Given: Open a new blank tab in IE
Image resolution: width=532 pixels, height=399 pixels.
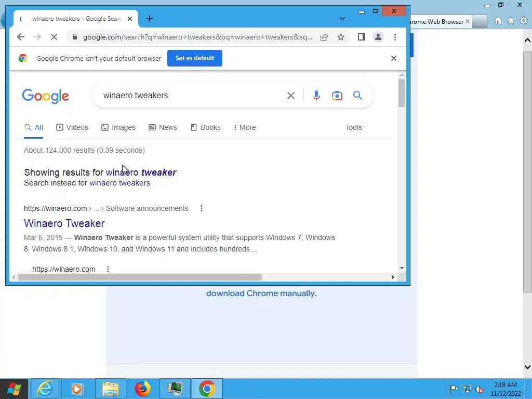Looking at the screenshot, I should (480, 21).
